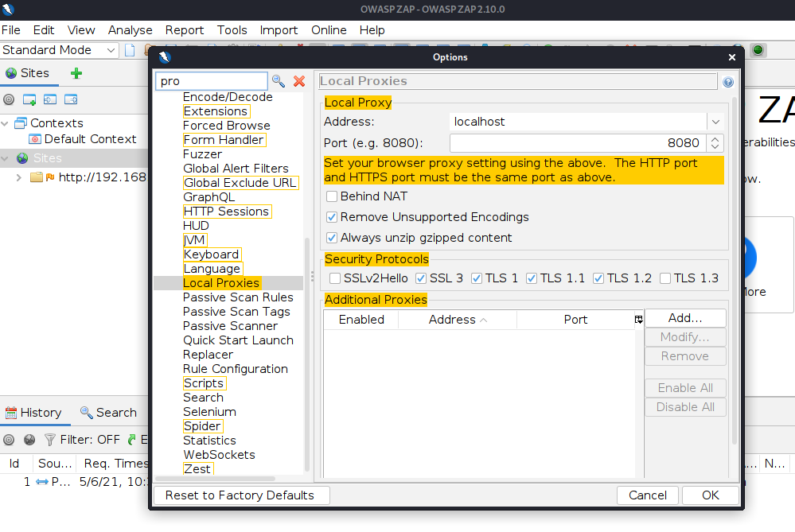Click the vertical scrollbar of options list
Screen dimensions: 795x532
coord(307,355)
